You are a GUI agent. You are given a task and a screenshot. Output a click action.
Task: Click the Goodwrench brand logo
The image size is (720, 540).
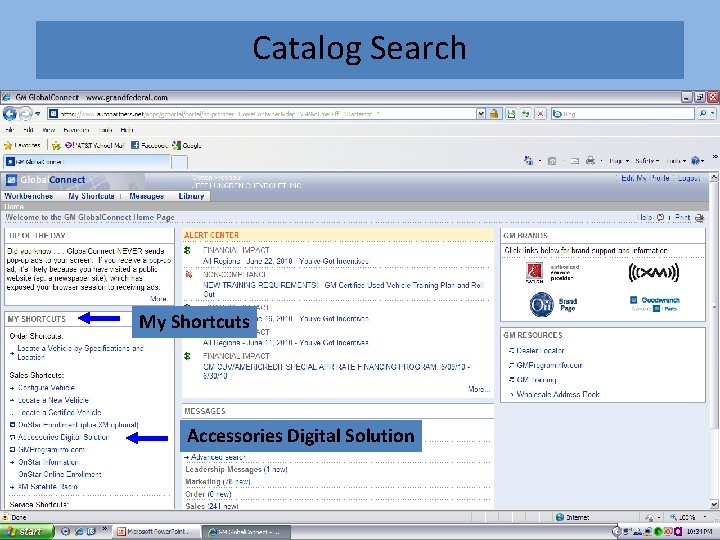655,304
